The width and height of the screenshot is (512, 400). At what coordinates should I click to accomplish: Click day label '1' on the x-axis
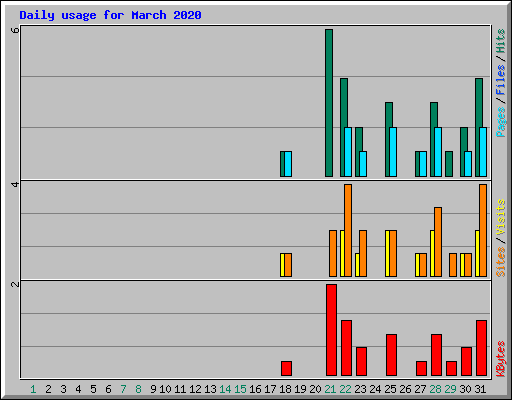coord(33,389)
